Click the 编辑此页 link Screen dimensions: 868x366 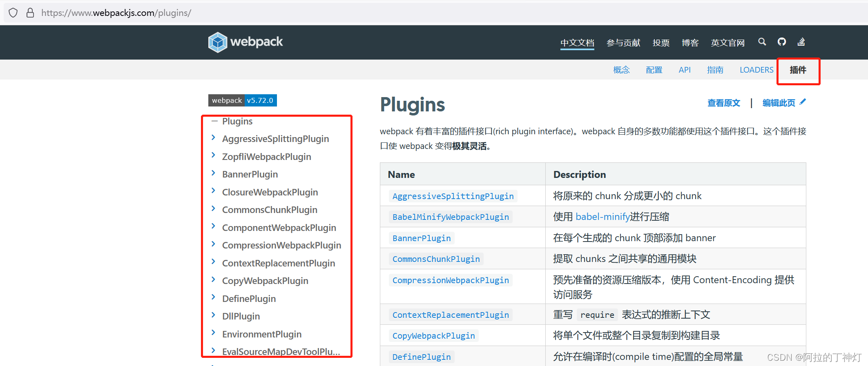(x=779, y=103)
